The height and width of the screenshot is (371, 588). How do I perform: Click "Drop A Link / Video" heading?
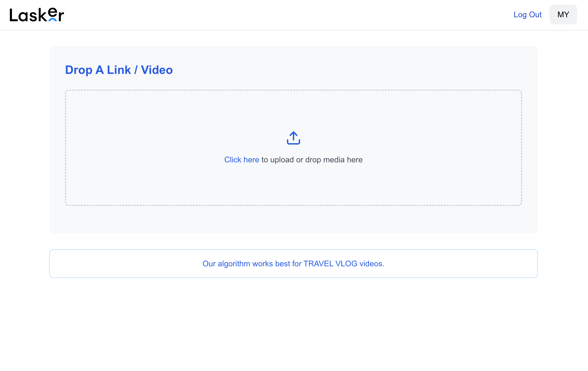pyautogui.click(x=119, y=70)
